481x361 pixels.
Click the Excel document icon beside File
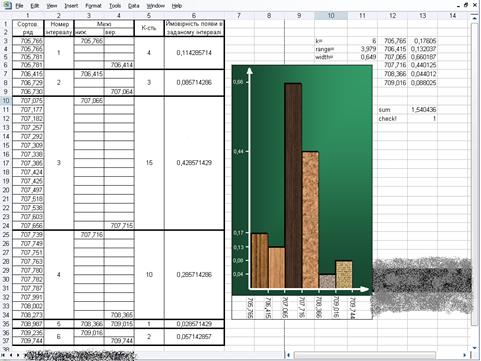[x=7, y=5]
